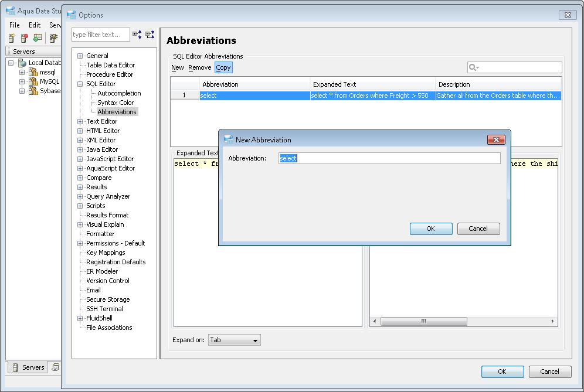The height and width of the screenshot is (392, 584).
Task: Expand the General options node
Action: pos(80,56)
